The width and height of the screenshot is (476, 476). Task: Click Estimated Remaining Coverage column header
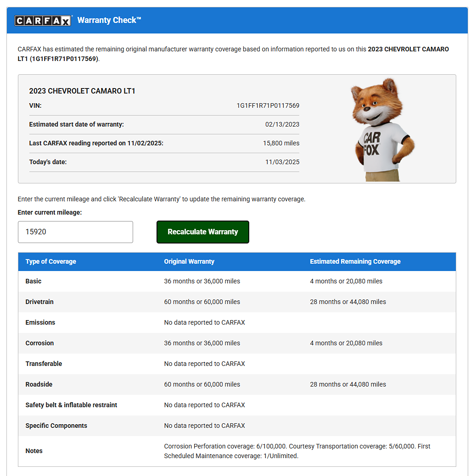pos(355,261)
